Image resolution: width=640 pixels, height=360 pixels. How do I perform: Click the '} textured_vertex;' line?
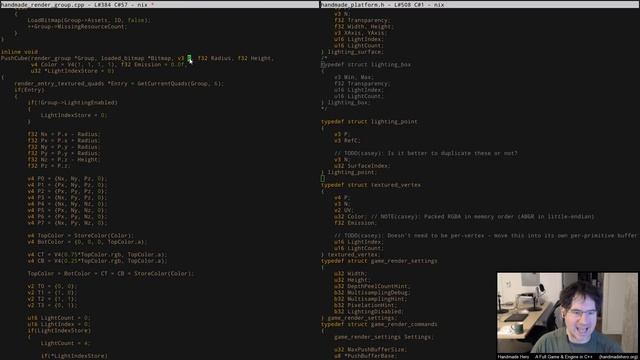(x=351, y=255)
